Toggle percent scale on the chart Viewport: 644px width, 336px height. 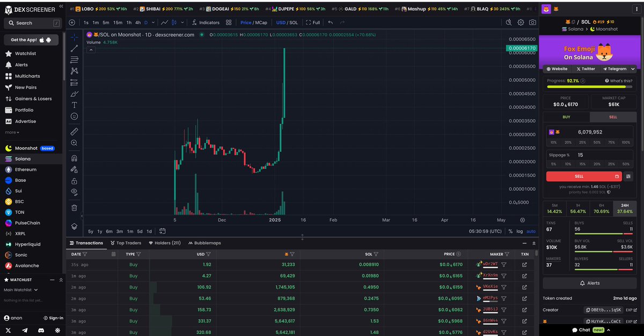(510, 231)
